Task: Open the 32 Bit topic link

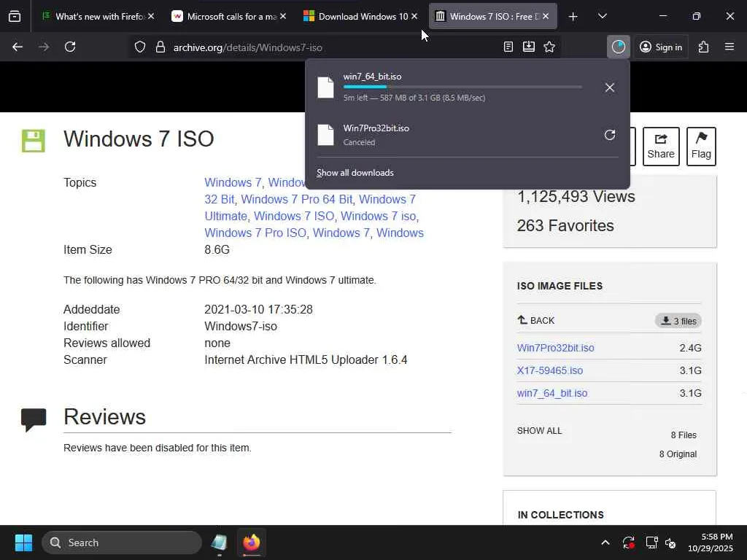Action: coord(220,200)
